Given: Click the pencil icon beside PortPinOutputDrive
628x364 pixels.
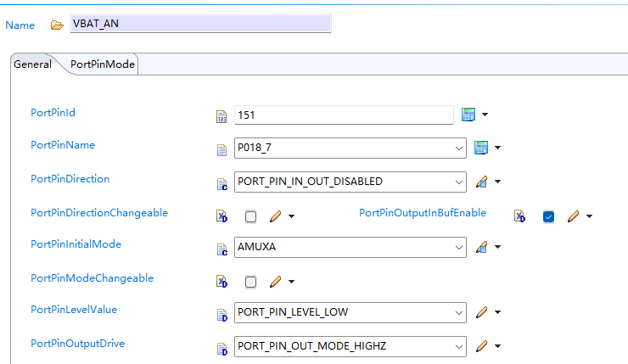Looking at the screenshot, I should coord(481,346).
